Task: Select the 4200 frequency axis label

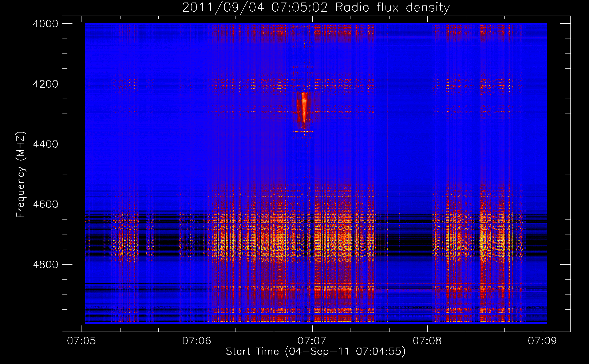Action: [46, 84]
